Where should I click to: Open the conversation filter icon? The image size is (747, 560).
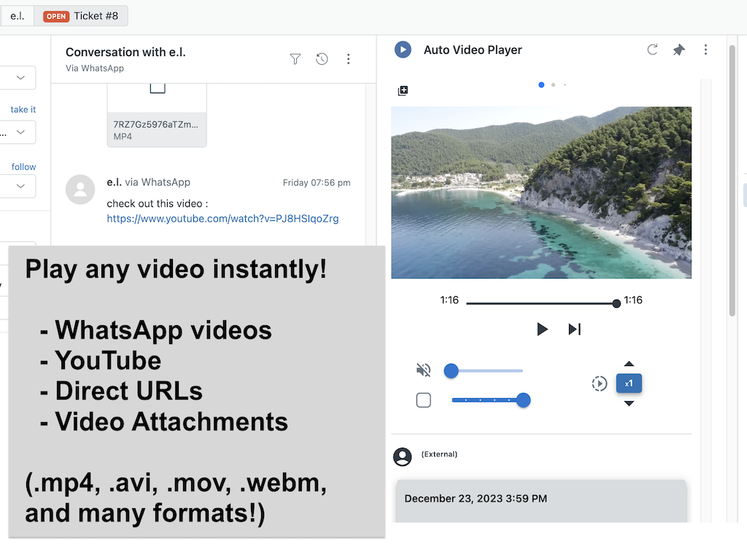(295, 58)
